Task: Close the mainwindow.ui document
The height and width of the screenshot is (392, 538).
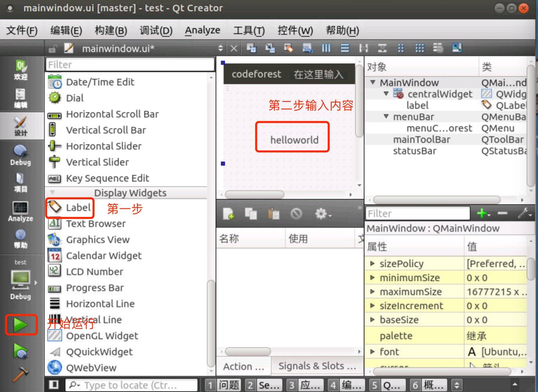Action: [234, 48]
